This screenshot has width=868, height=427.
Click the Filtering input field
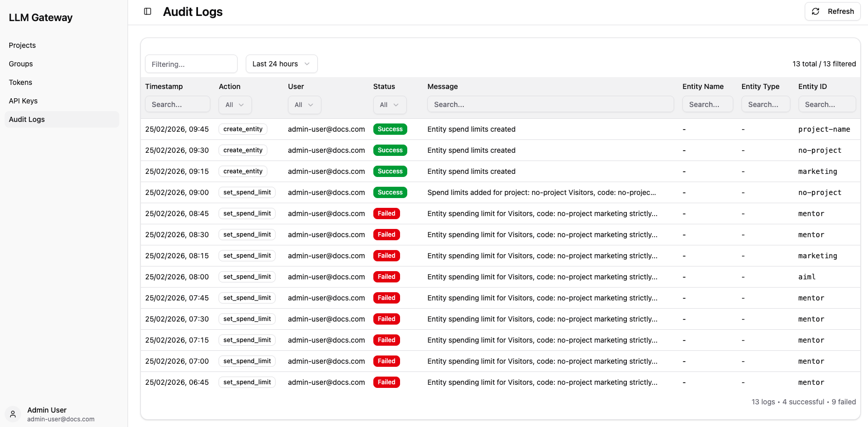[x=191, y=64]
